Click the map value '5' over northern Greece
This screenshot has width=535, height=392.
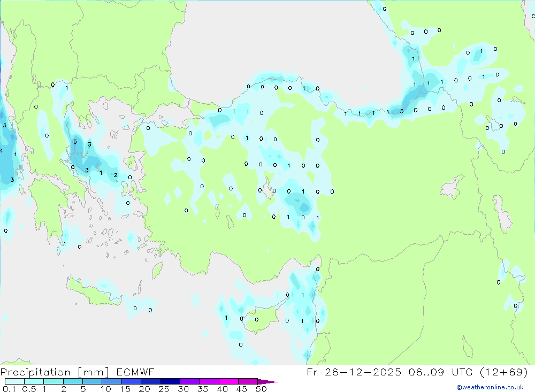75,142
